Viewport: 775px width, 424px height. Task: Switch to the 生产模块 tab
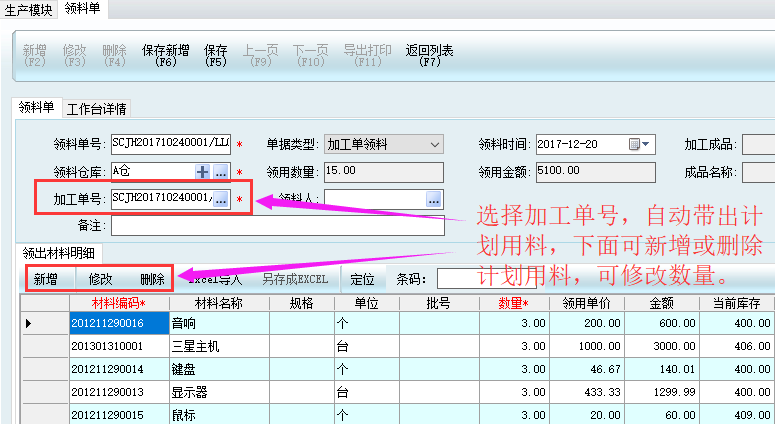point(29,9)
